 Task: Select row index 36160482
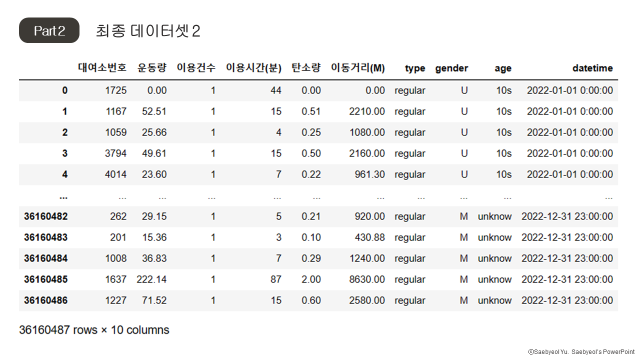point(46,216)
